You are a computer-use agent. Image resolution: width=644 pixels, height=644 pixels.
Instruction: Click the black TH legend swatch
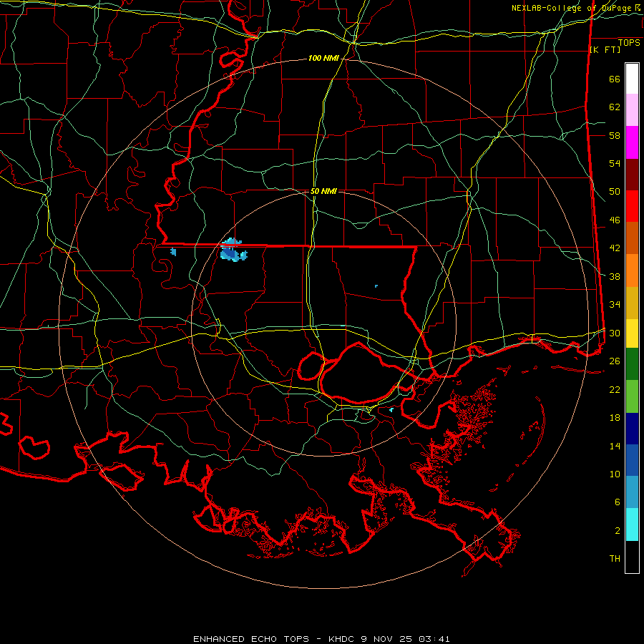coord(632,557)
